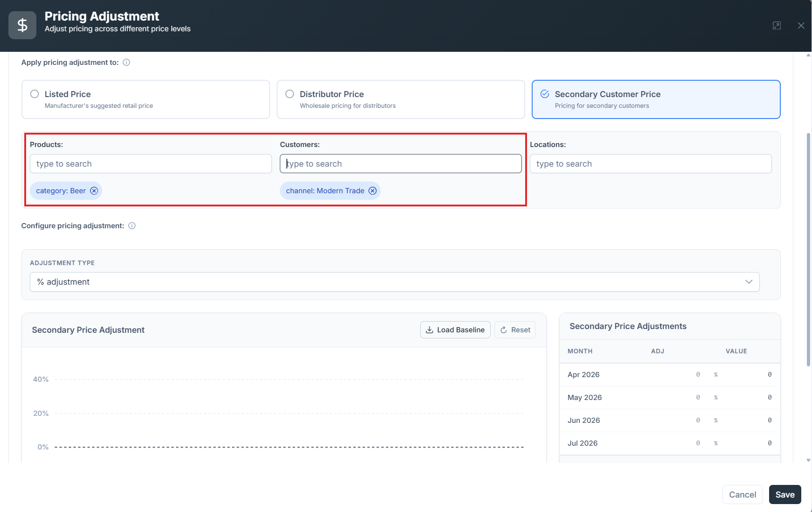812x512 pixels.
Task: Click the scrollbar up arrow
Action: point(808,55)
